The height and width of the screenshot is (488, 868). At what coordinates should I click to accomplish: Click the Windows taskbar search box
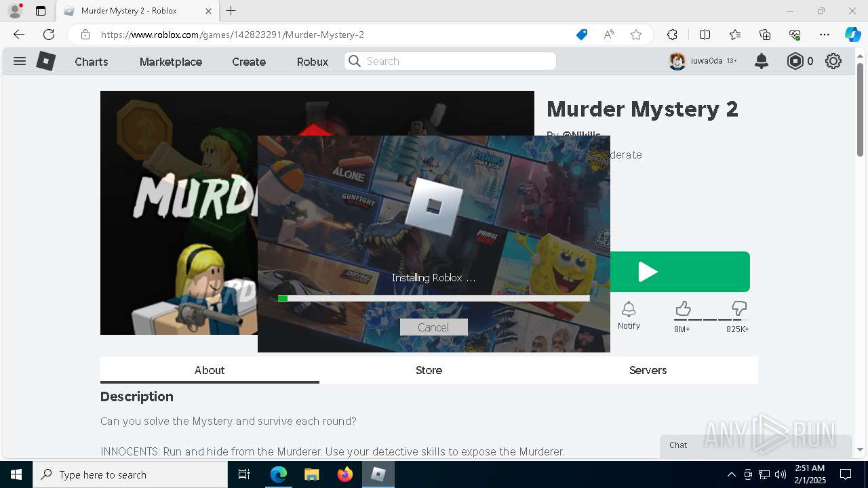pyautogui.click(x=130, y=474)
